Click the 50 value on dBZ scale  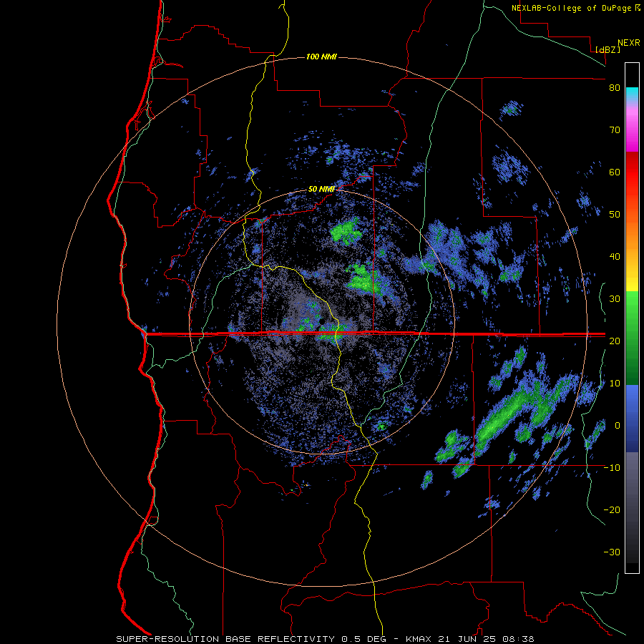click(615, 215)
